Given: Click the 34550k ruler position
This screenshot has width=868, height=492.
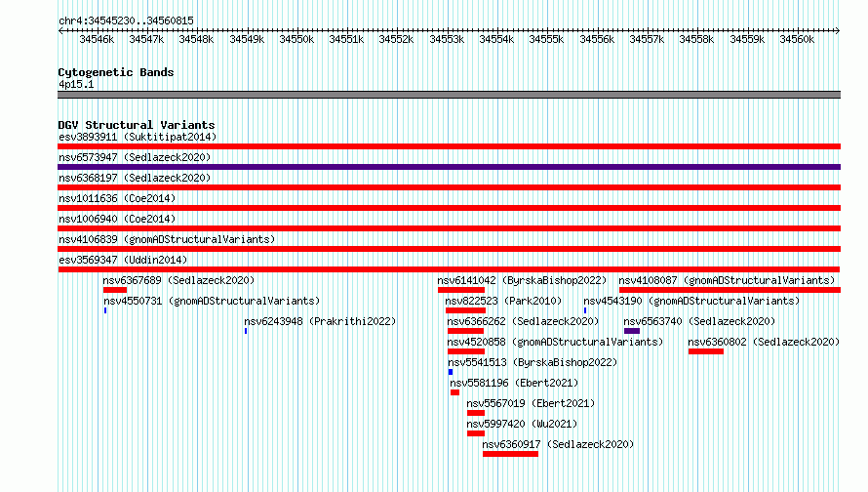Looking at the screenshot, I should (296, 39).
